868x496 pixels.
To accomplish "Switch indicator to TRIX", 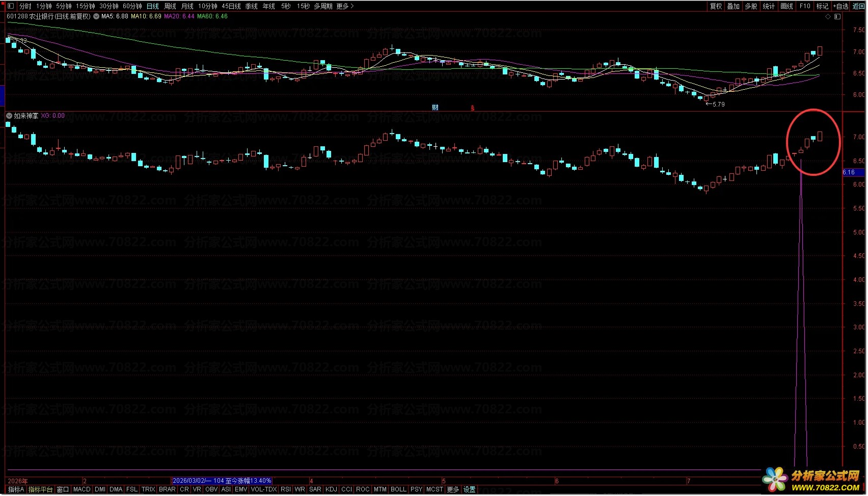I will 148,489.
